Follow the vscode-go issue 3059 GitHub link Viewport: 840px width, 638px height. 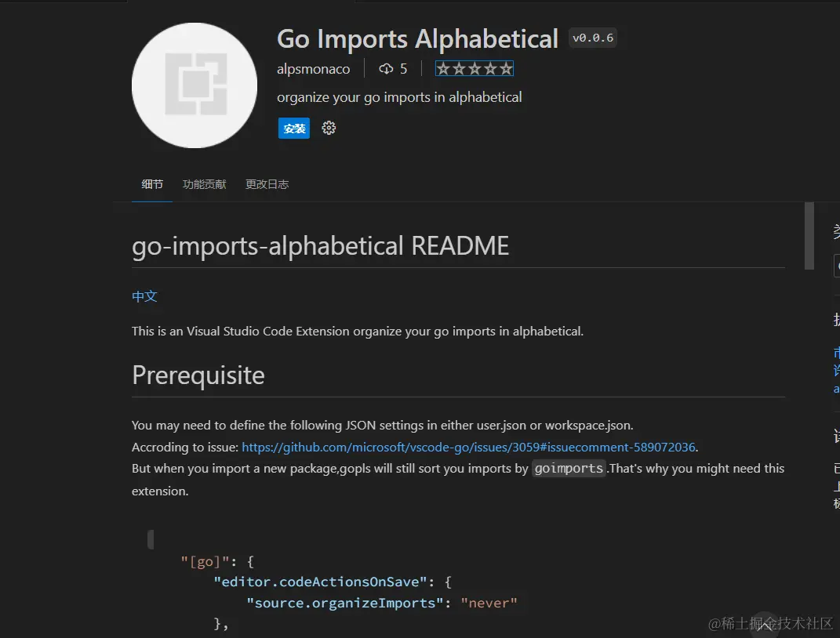(468, 447)
